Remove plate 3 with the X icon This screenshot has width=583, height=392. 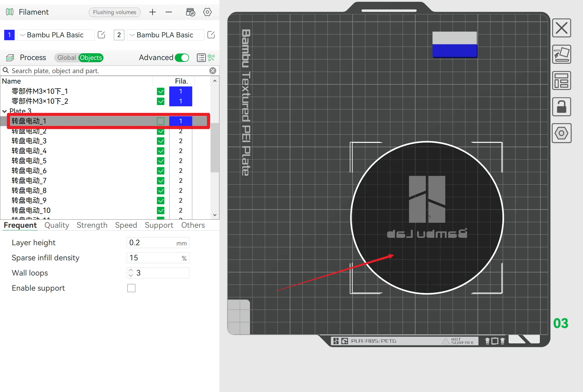(x=562, y=28)
